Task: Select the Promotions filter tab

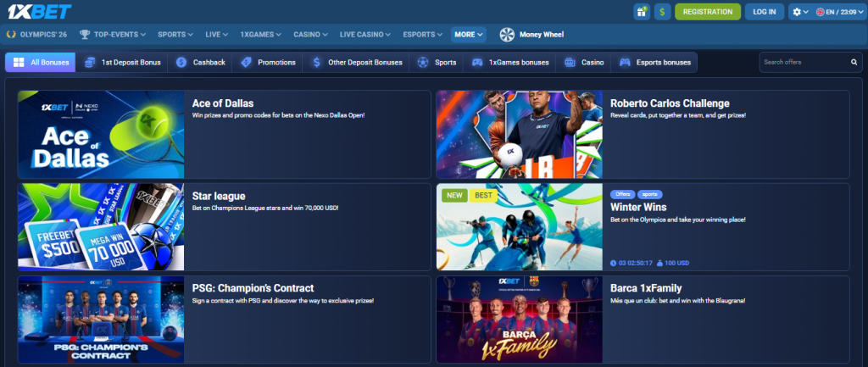Action: (268, 63)
